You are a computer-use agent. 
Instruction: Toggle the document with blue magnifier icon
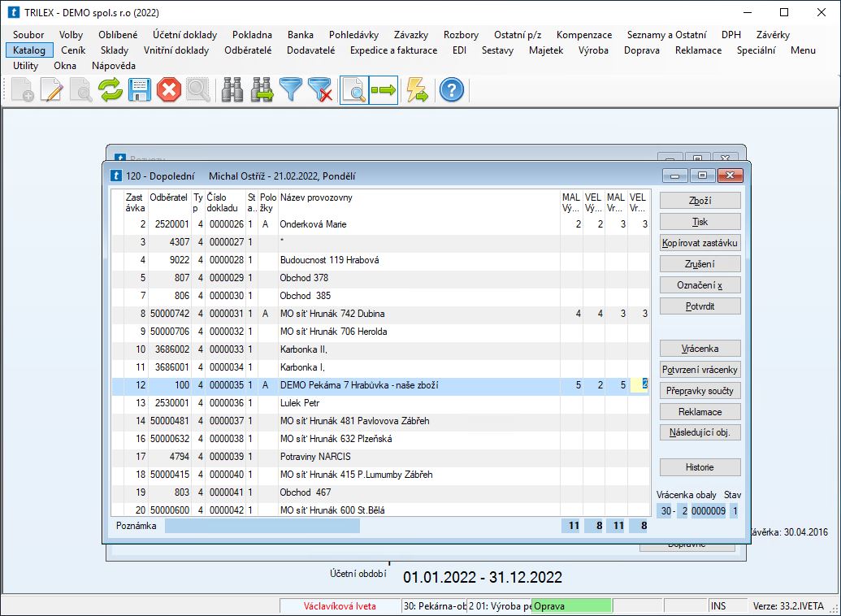click(x=354, y=90)
